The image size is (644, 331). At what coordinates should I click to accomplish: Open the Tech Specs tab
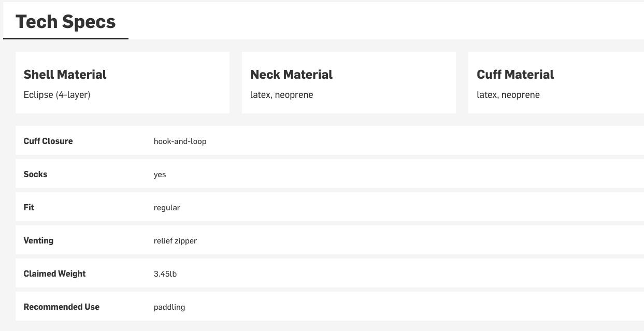pyautogui.click(x=65, y=22)
